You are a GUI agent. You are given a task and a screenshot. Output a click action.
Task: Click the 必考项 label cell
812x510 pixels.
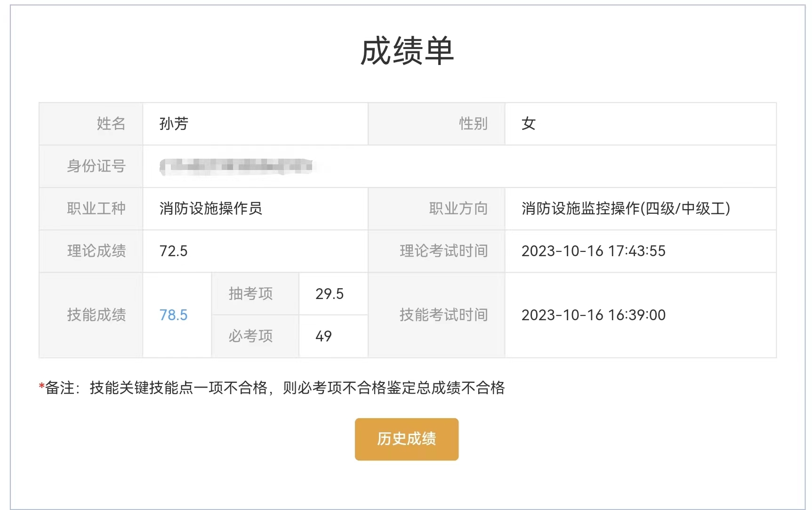tap(250, 336)
